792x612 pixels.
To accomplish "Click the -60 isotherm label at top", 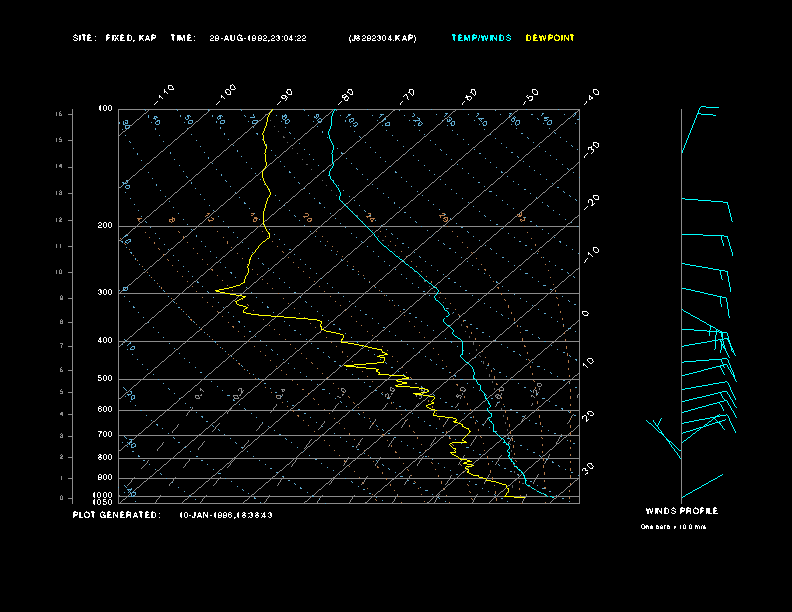I will 469,96.
